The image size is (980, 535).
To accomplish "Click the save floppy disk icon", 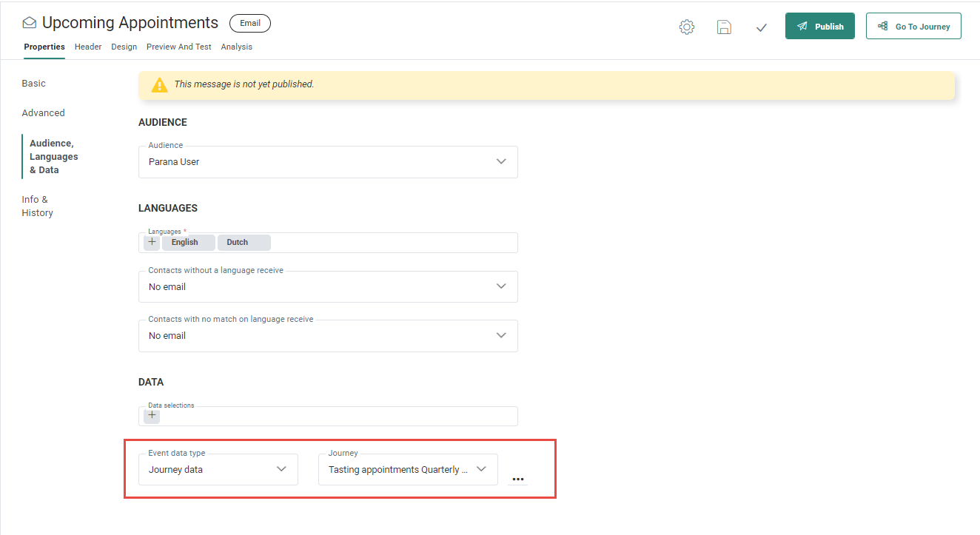I will 724,27.
